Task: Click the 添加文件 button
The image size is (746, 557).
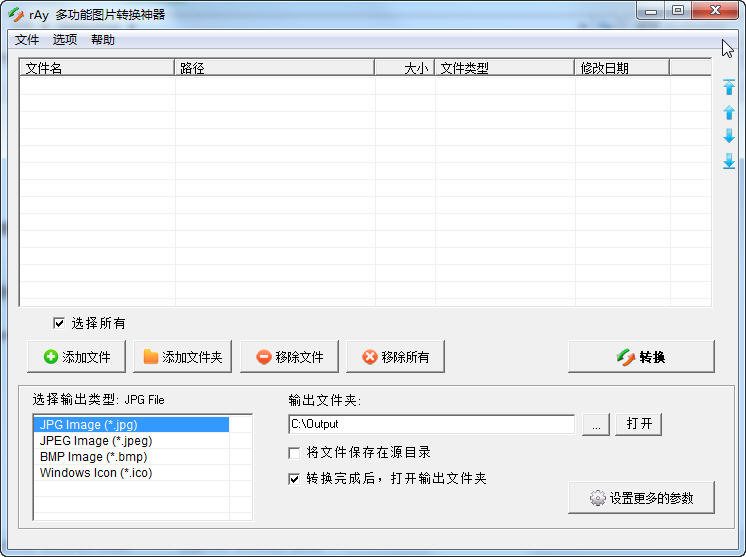Action: pyautogui.click(x=77, y=357)
